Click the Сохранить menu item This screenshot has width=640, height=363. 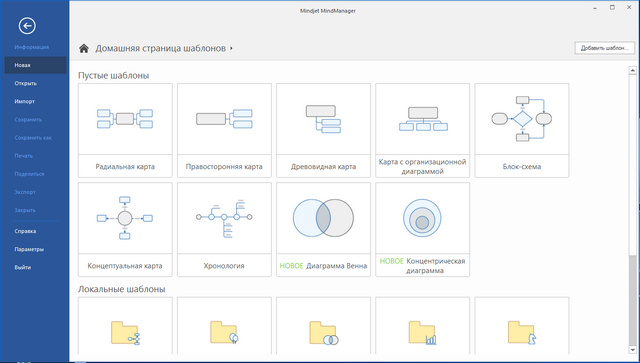(x=28, y=120)
